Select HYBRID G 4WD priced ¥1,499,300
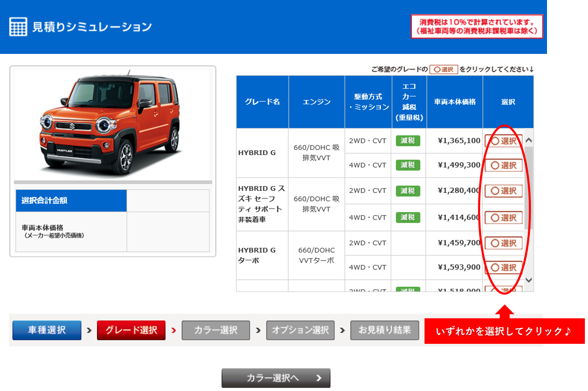588x391 pixels. point(503,165)
